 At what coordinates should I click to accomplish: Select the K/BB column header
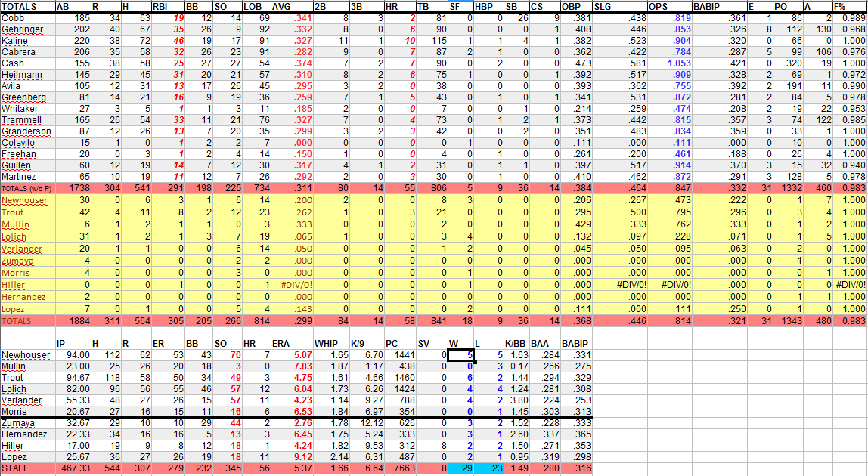click(x=516, y=344)
